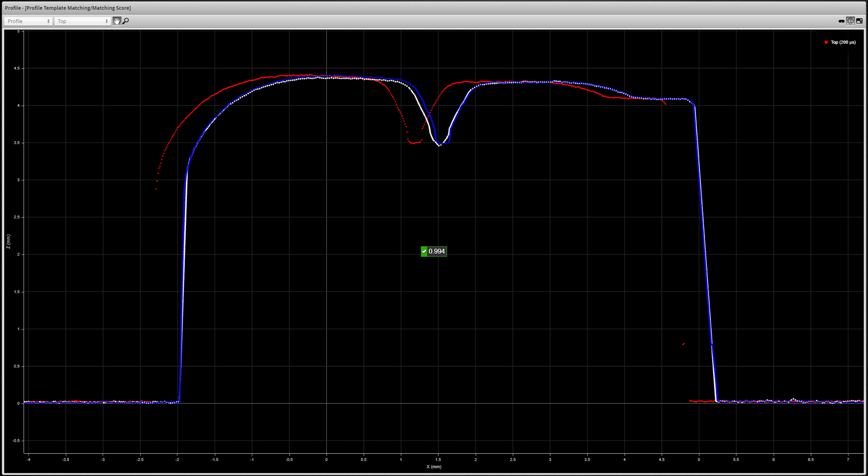Pop out the viewer window icon

coord(859,21)
